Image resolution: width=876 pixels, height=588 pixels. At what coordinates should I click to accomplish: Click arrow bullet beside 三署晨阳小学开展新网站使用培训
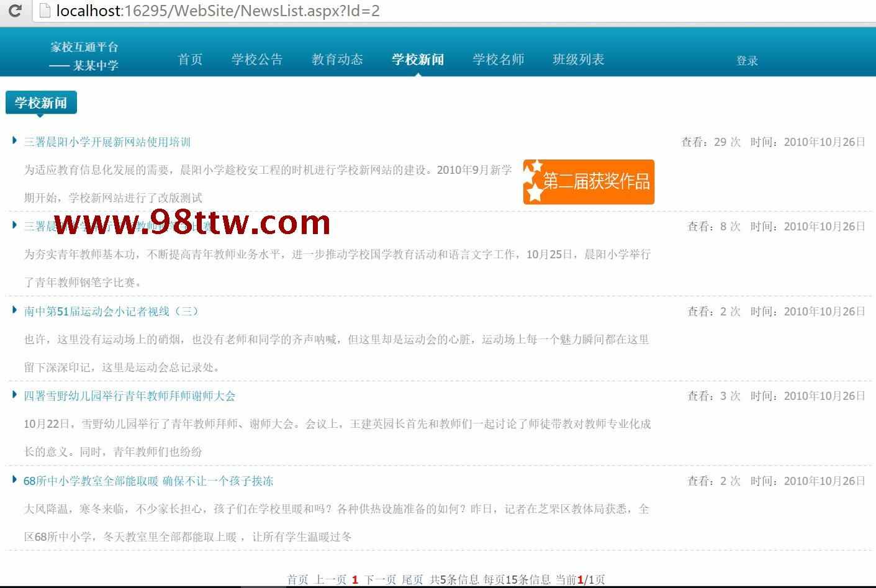(x=14, y=140)
